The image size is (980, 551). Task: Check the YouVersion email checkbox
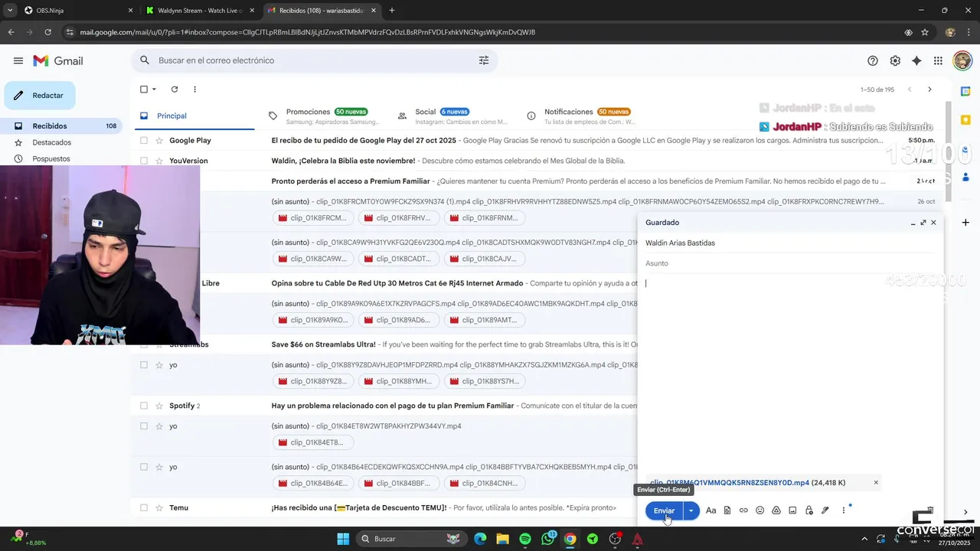tap(143, 161)
